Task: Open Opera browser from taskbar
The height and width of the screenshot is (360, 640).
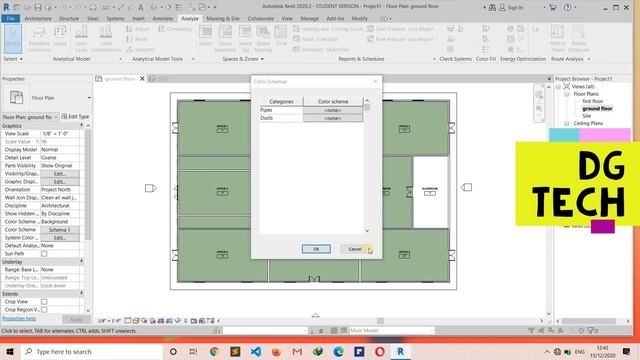Action: (x=380, y=351)
